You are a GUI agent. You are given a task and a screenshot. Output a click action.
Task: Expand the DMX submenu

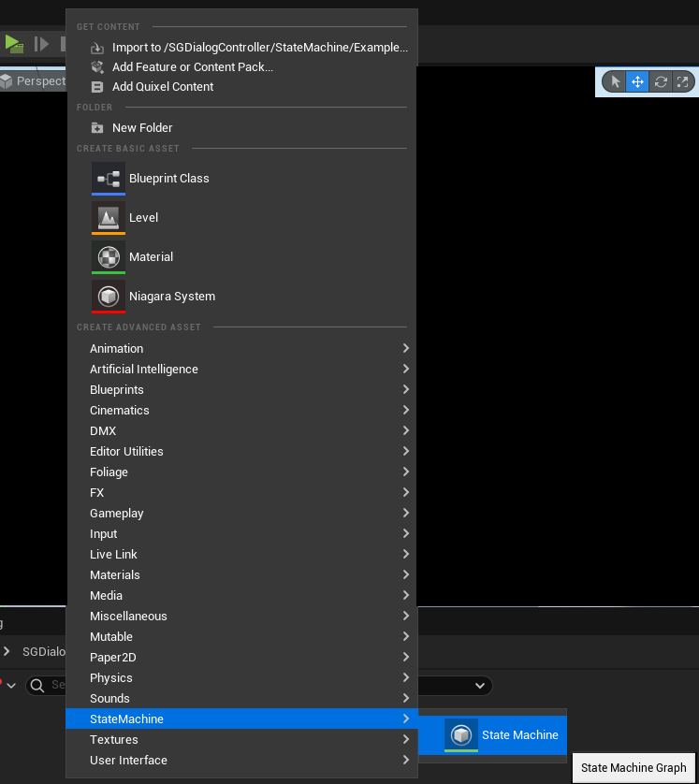pyautogui.click(x=241, y=430)
